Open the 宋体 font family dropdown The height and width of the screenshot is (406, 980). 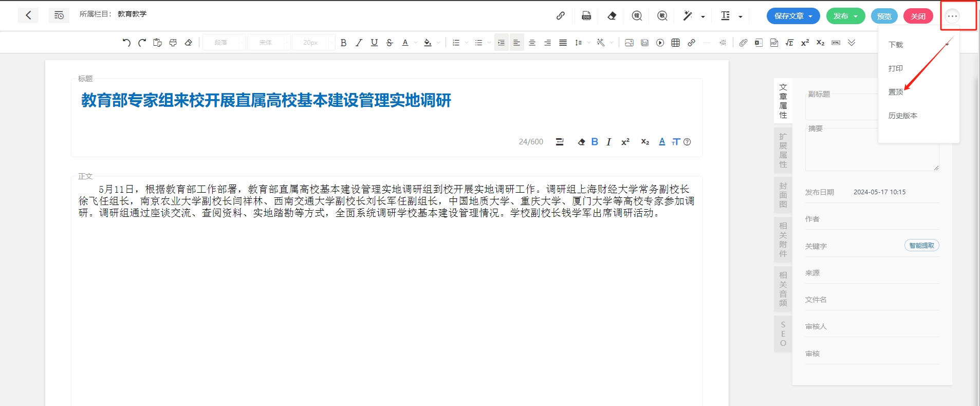click(269, 43)
